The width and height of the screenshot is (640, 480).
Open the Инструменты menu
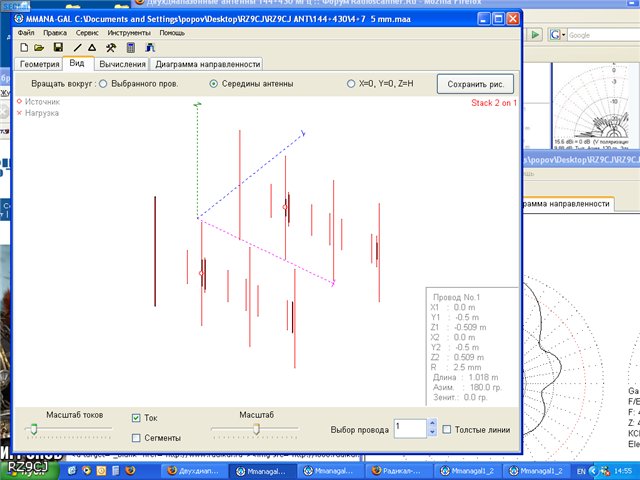[x=129, y=33]
